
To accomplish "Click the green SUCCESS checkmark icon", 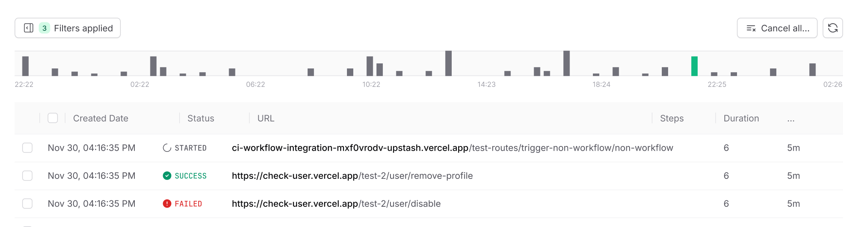I will (x=167, y=176).
